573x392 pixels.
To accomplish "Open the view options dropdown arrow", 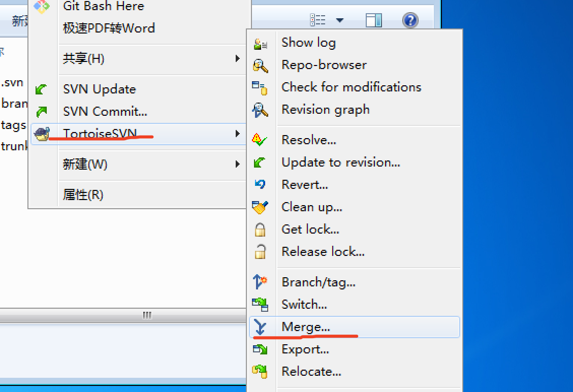I will (340, 20).
